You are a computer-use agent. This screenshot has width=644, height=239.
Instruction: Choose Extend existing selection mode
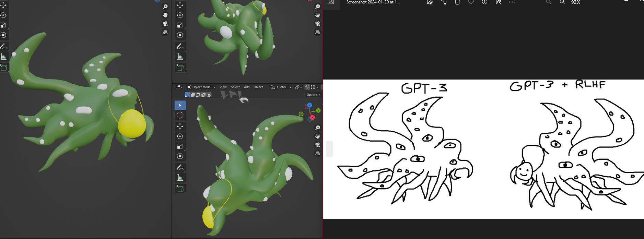coord(193,95)
